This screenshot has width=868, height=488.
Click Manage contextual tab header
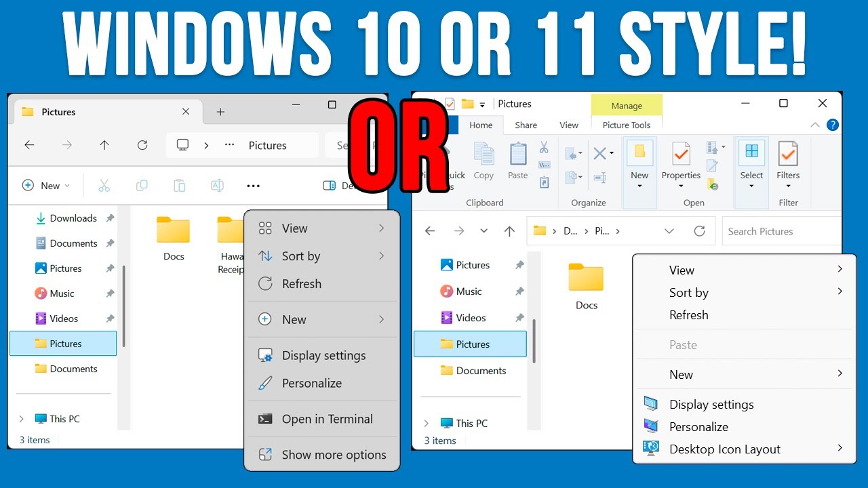point(627,106)
